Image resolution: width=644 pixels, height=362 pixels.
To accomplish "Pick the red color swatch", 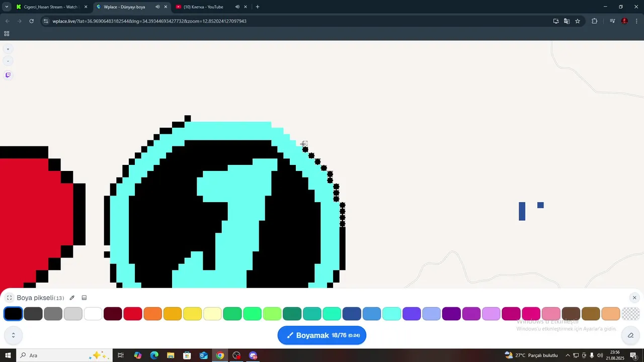I will 133,314.
